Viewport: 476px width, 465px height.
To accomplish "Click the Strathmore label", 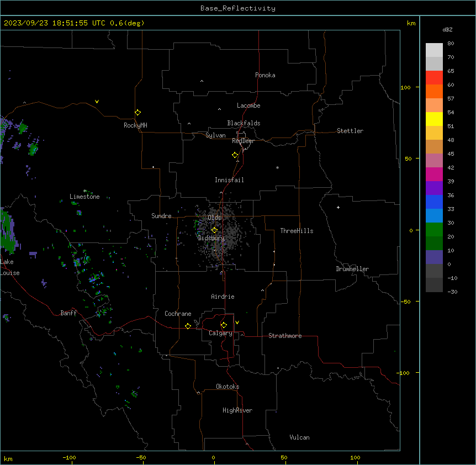I will coord(285,336).
